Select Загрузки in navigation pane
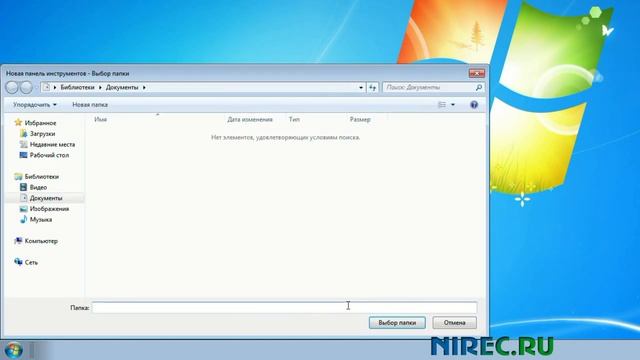This screenshot has height=360, width=640. (x=42, y=134)
